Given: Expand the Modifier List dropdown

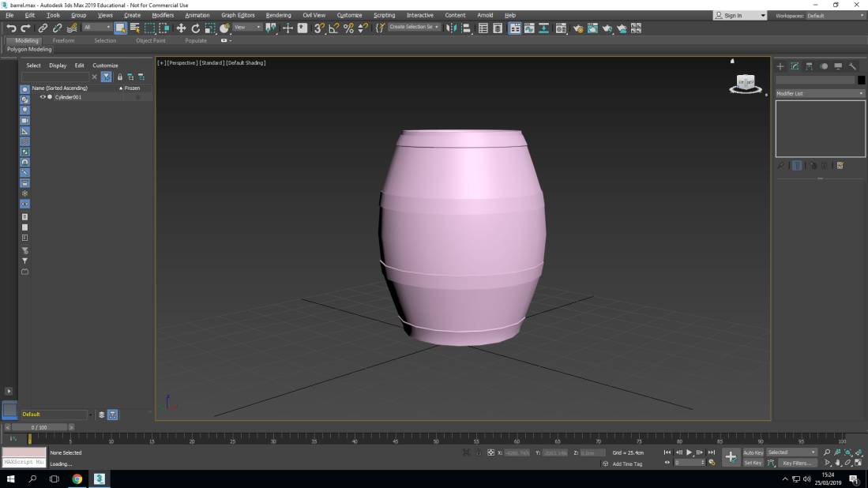Looking at the screenshot, I should [820, 93].
